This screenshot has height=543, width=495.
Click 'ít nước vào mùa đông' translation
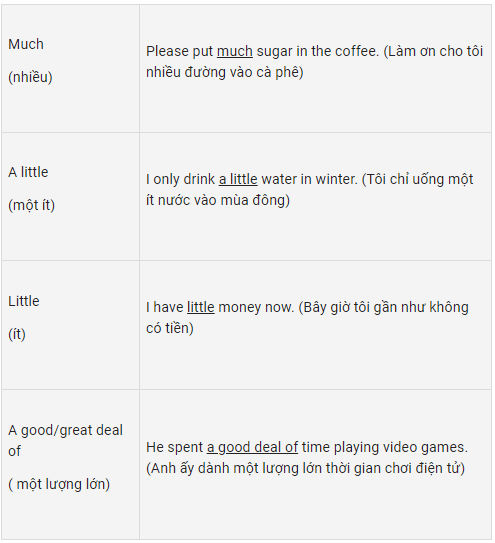[x=218, y=200]
